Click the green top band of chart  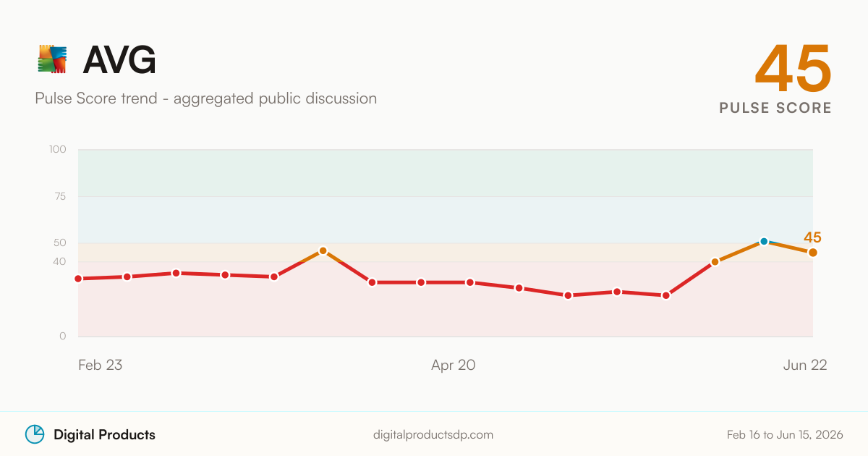coord(446,173)
